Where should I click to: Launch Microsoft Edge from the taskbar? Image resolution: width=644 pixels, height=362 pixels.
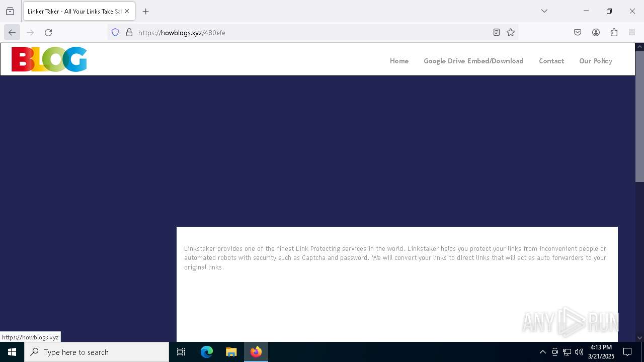pos(207,352)
